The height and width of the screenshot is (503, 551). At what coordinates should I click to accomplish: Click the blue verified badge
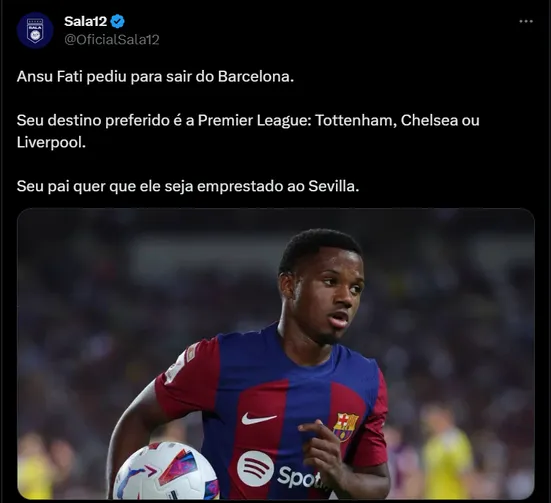coord(117,21)
